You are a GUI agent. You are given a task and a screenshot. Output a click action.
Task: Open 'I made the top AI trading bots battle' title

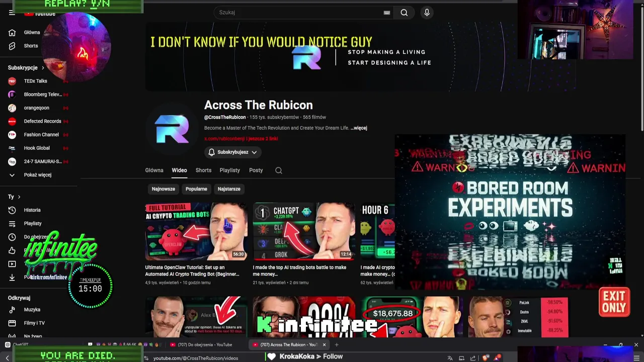299,271
